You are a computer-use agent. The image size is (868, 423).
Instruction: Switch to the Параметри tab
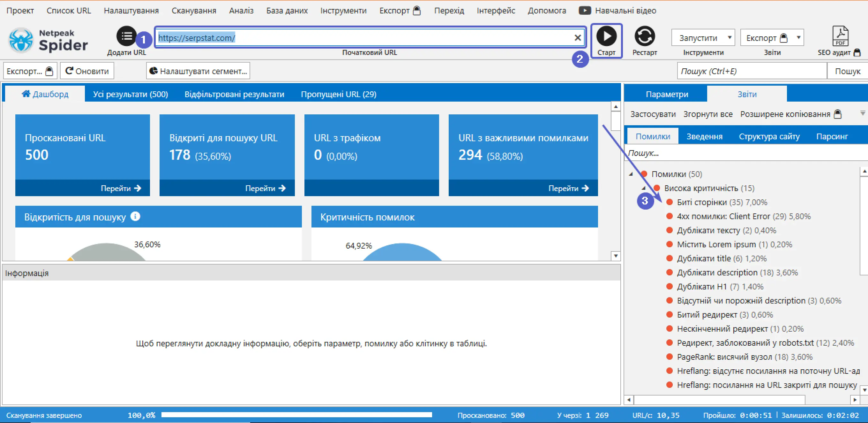pyautogui.click(x=667, y=94)
